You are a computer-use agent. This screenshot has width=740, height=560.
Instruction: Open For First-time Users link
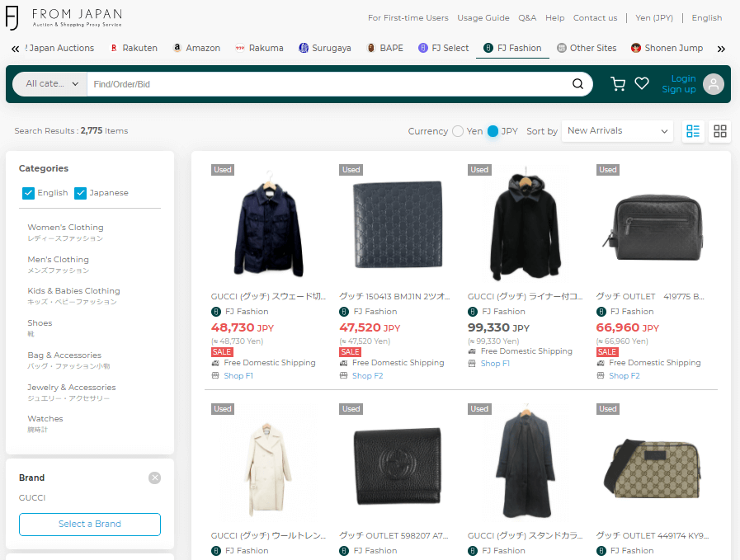[x=408, y=18]
